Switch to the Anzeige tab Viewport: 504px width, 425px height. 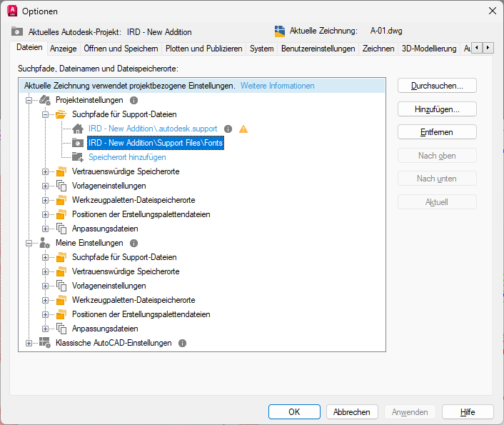pos(64,49)
